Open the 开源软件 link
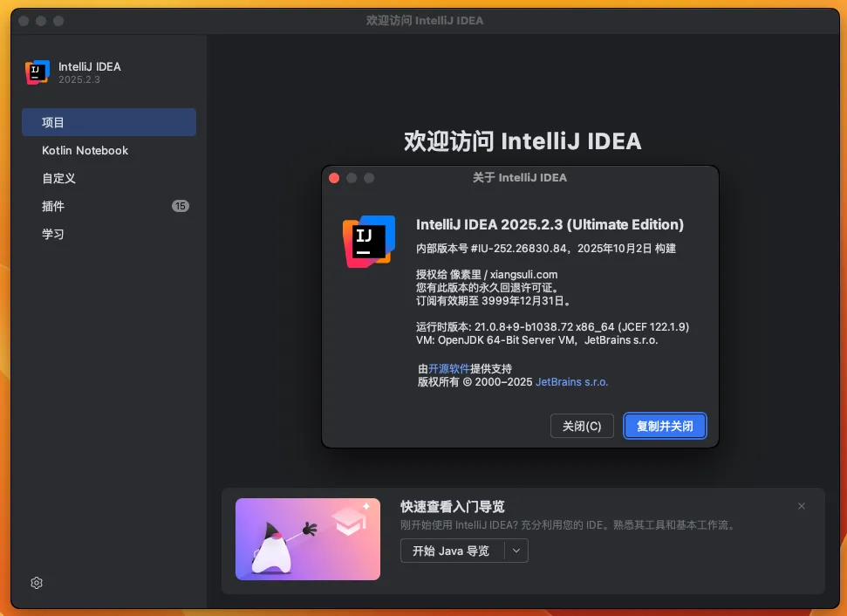The height and width of the screenshot is (616, 847). click(448, 368)
